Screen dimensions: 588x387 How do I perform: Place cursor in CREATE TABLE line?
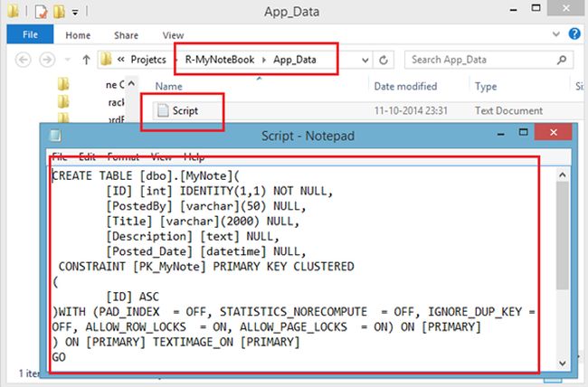[146, 176]
